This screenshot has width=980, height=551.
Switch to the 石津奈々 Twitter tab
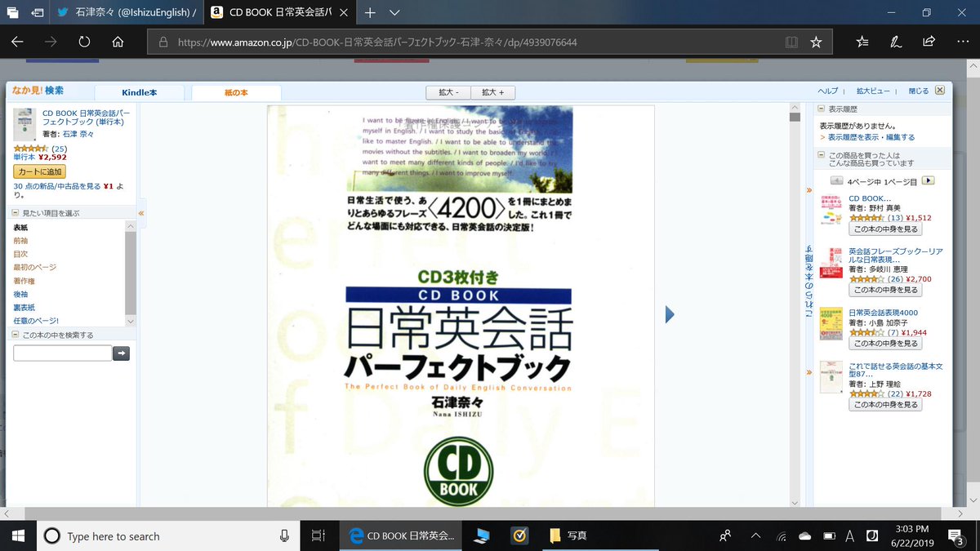[127, 13]
